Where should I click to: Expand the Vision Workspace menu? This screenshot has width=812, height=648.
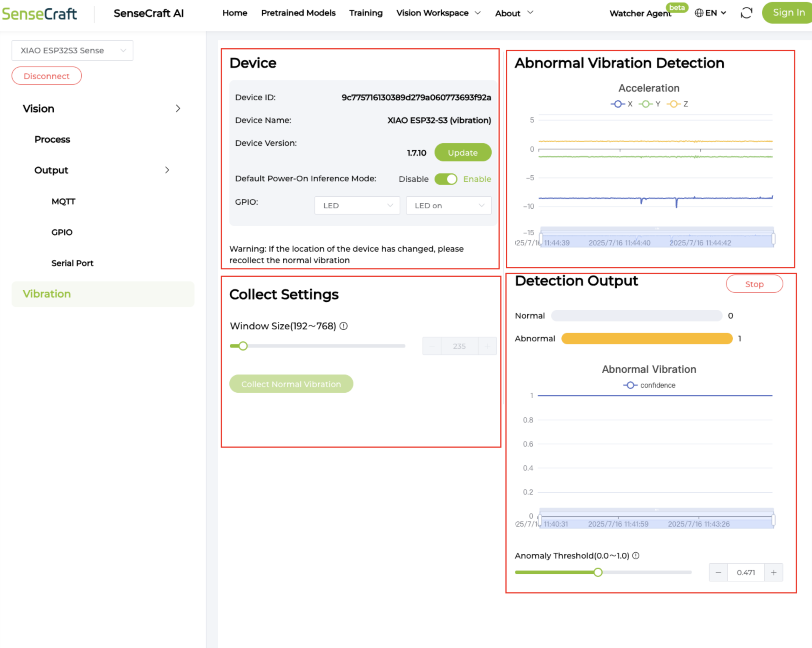(438, 13)
